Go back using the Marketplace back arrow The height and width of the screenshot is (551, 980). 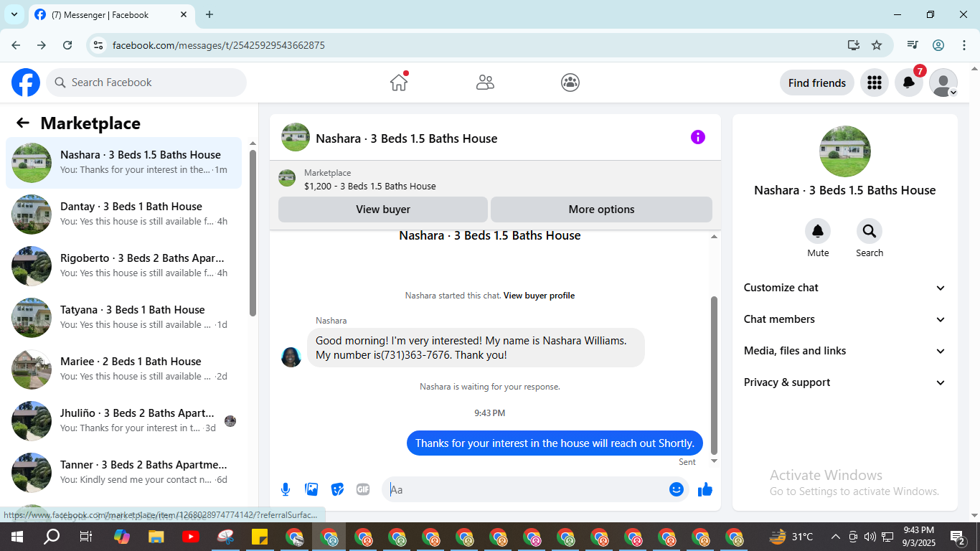23,123
